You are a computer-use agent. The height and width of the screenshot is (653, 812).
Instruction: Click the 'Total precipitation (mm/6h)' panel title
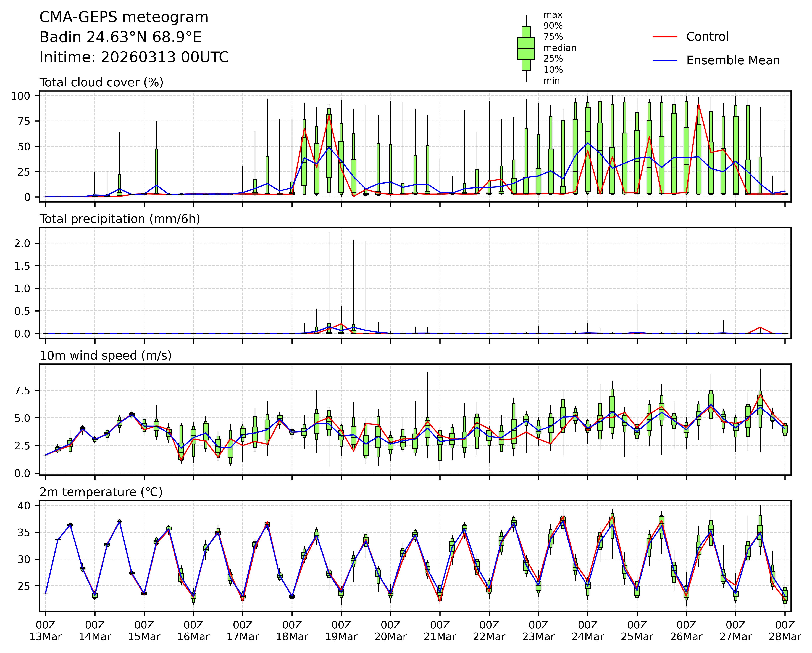(120, 219)
